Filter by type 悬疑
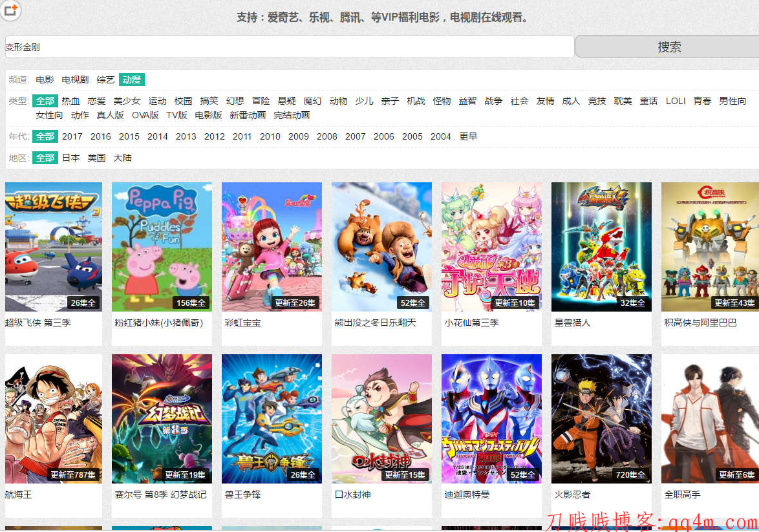The width and height of the screenshot is (759, 532). pyautogui.click(x=286, y=101)
